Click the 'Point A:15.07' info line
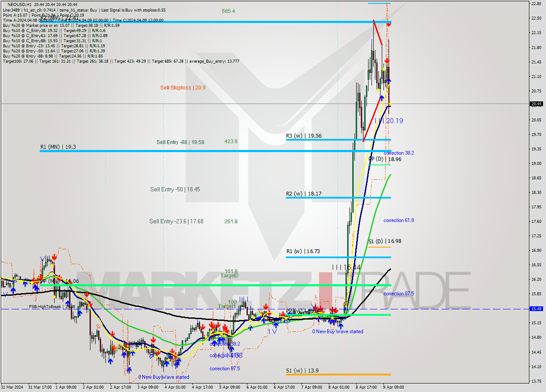This screenshot has width=546, height=392. click(44, 15)
